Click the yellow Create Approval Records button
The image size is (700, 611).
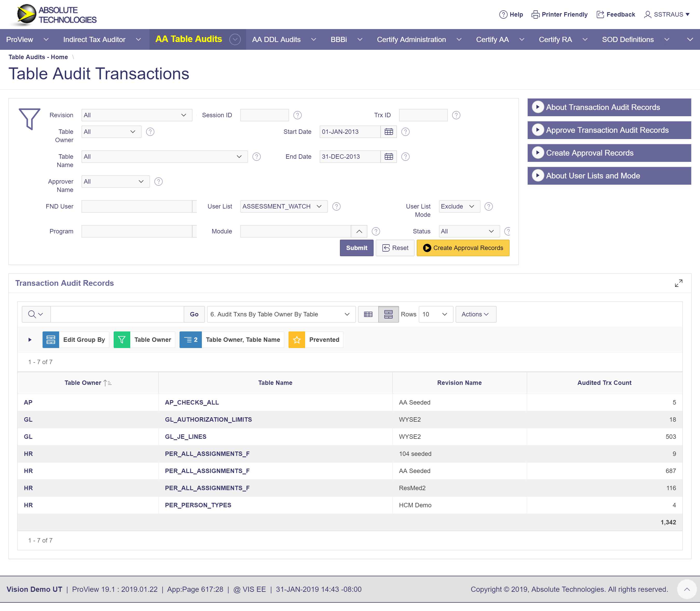pyautogui.click(x=463, y=248)
